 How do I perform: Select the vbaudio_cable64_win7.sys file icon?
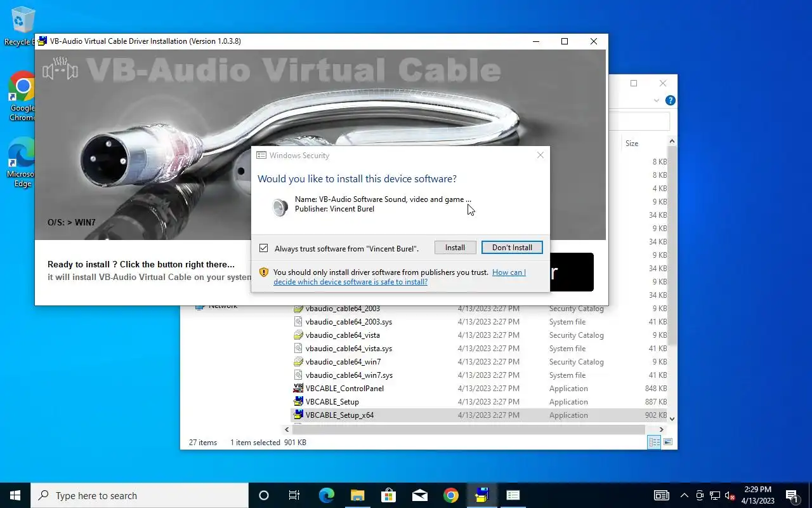point(298,375)
